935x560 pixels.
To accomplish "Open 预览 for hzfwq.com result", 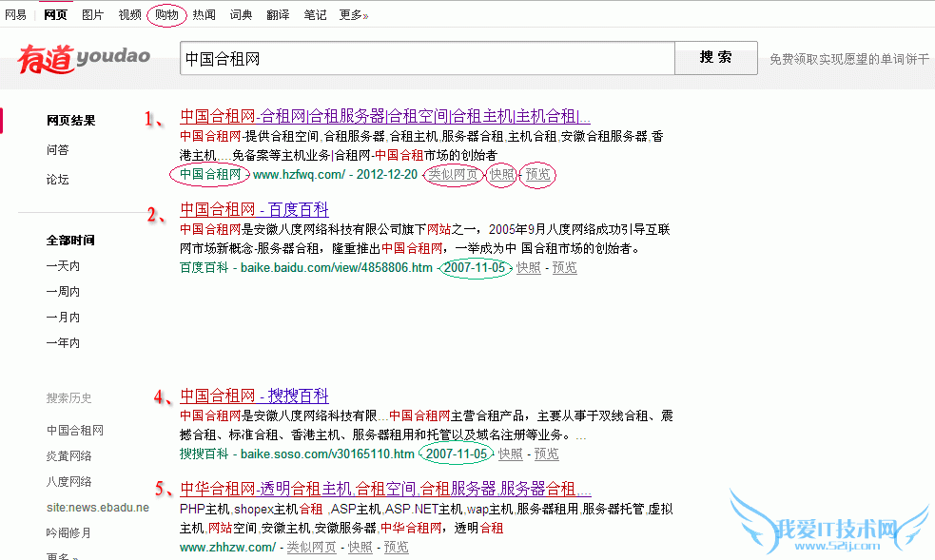I will pos(537,174).
